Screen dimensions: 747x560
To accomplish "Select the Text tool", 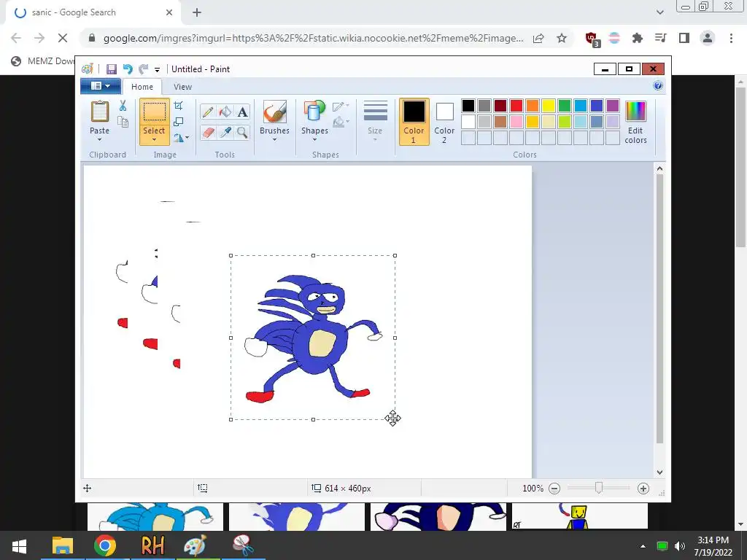I will pyautogui.click(x=242, y=112).
